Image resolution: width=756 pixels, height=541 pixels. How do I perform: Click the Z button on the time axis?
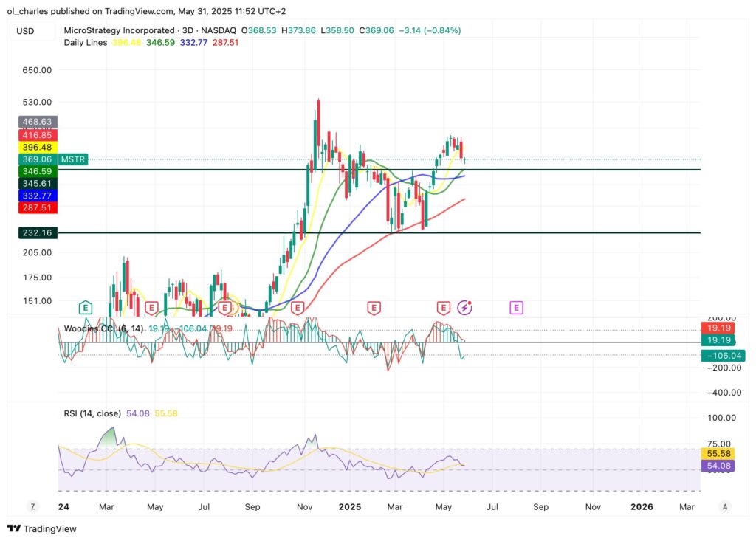[x=32, y=507]
